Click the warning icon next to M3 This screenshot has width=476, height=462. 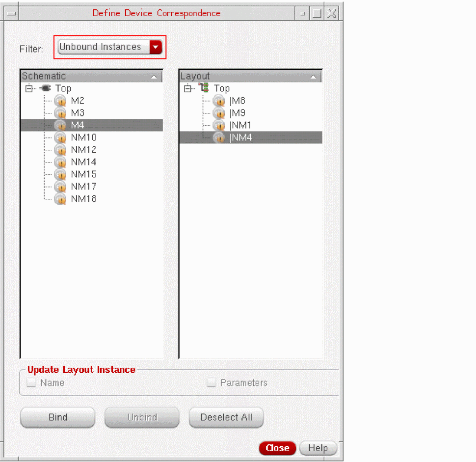(60, 113)
